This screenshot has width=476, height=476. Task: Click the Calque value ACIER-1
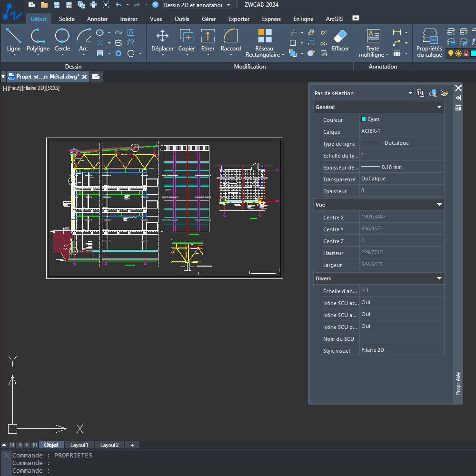(371, 131)
